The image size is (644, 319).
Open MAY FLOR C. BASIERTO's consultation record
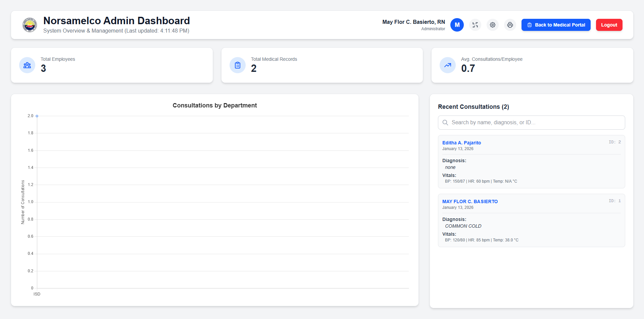(470, 201)
